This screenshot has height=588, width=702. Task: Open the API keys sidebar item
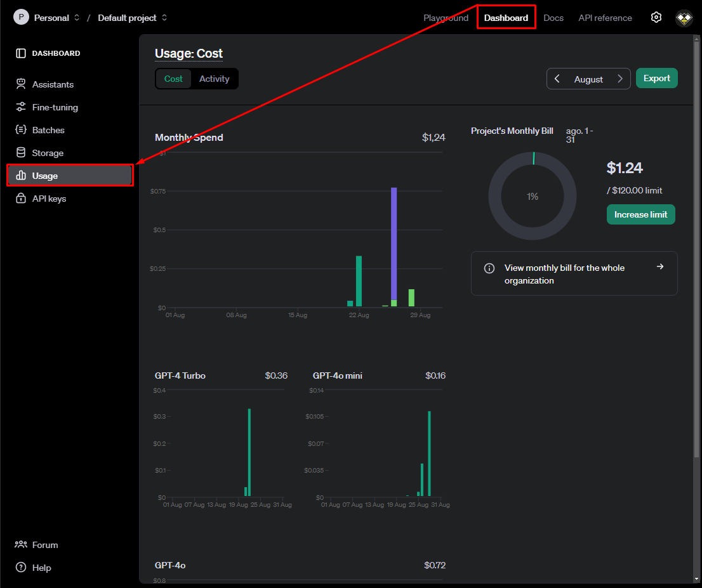70,199
